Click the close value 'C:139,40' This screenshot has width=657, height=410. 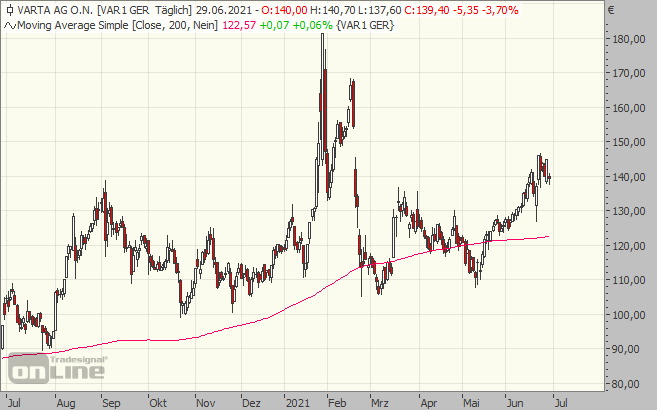pyautogui.click(x=428, y=10)
